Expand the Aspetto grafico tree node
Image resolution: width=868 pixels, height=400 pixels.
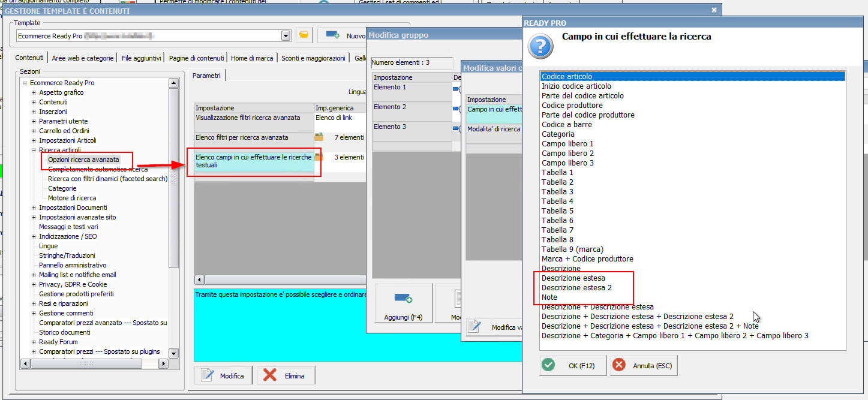pos(34,92)
